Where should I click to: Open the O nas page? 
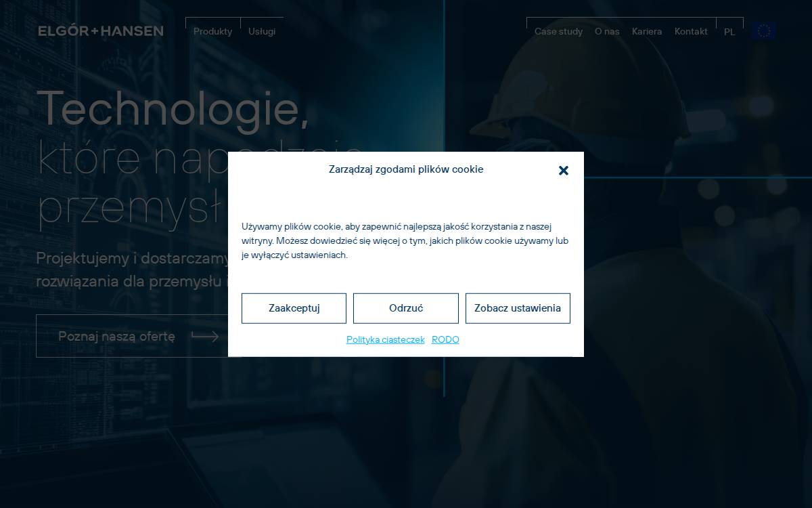[x=607, y=31]
